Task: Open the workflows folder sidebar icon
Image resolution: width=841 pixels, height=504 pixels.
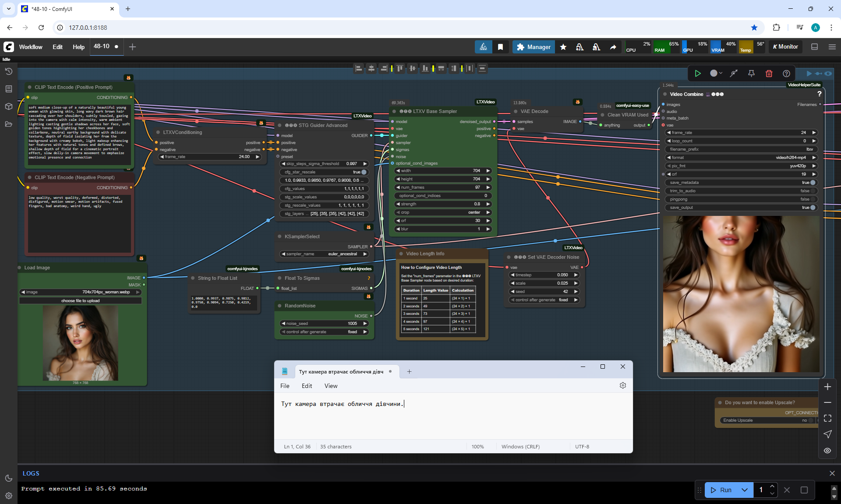Action: pyautogui.click(x=8, y=124)
